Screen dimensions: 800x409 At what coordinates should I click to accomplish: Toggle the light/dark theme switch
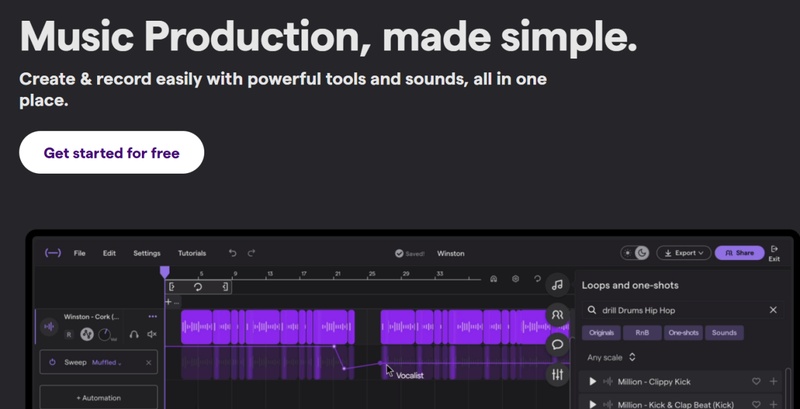(x=634, y=253)
